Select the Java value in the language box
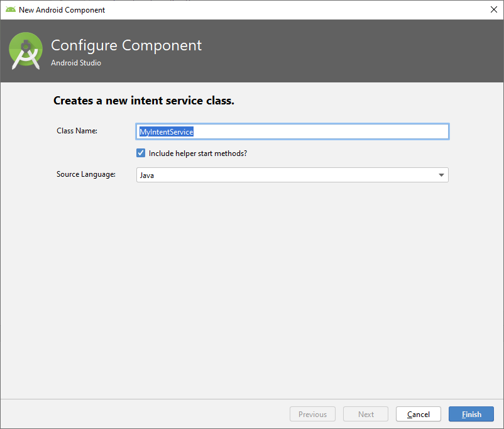The width and height of the screenshot is (504, 429). [x=147, y=175]
